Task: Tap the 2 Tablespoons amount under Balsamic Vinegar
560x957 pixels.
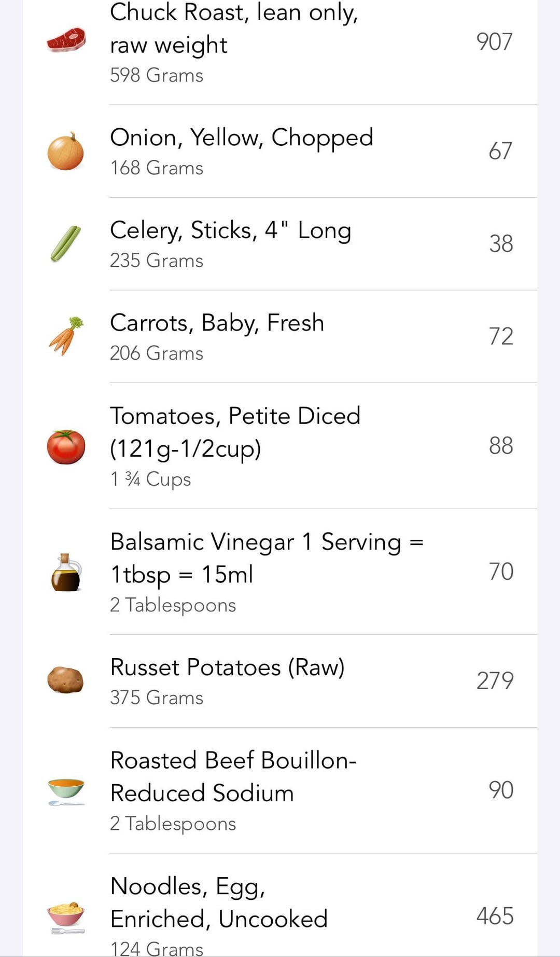Action: (x=173, y=605)
